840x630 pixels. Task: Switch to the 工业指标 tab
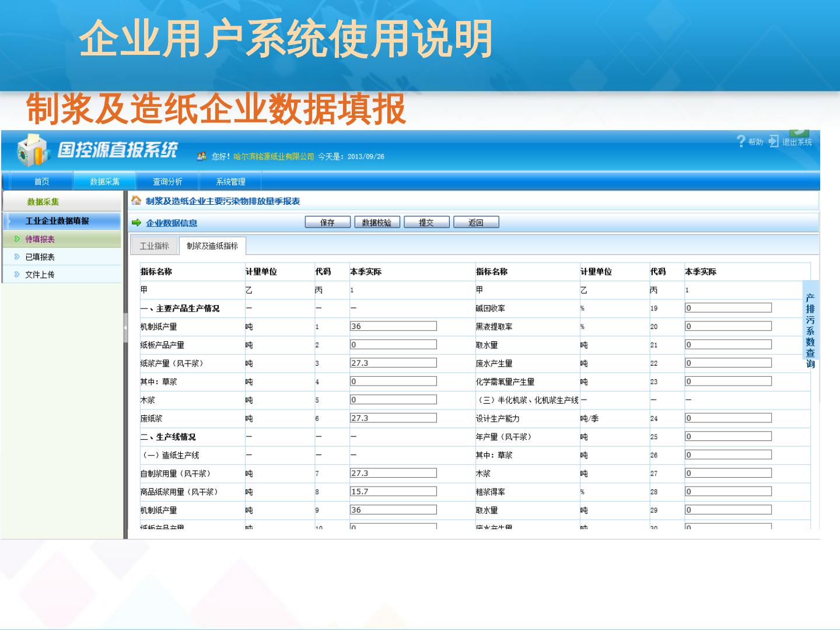pos(154,246)
